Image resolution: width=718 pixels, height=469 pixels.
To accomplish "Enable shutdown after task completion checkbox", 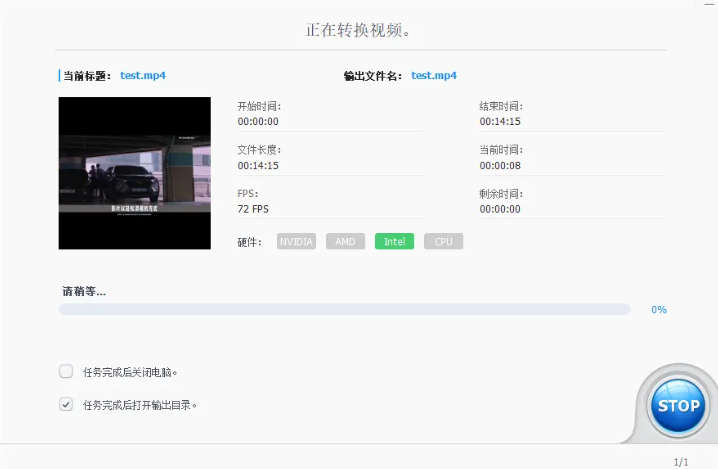I will point(66,371).
